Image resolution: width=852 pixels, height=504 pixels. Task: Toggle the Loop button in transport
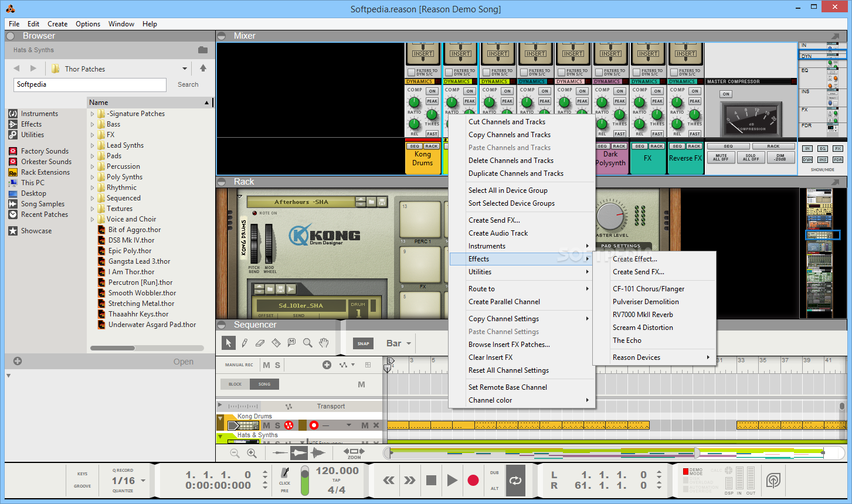[515, 481]
